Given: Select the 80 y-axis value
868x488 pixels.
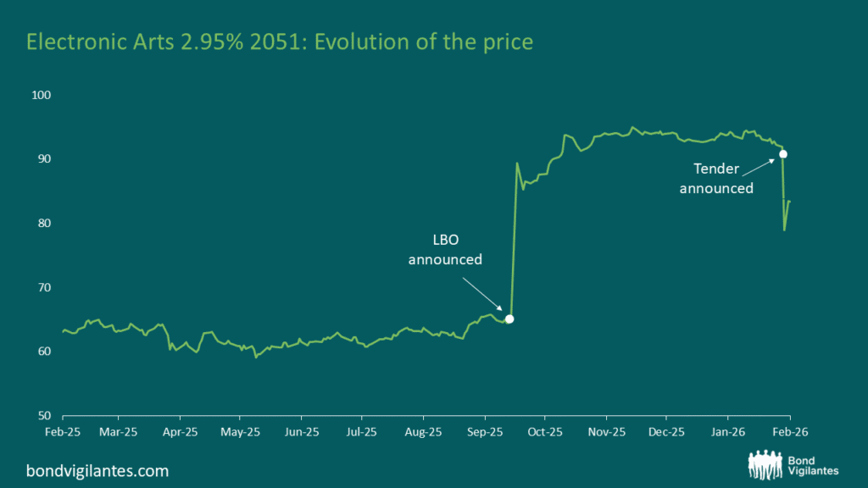Looking at the screenshot, I should [x=45, y=224].
